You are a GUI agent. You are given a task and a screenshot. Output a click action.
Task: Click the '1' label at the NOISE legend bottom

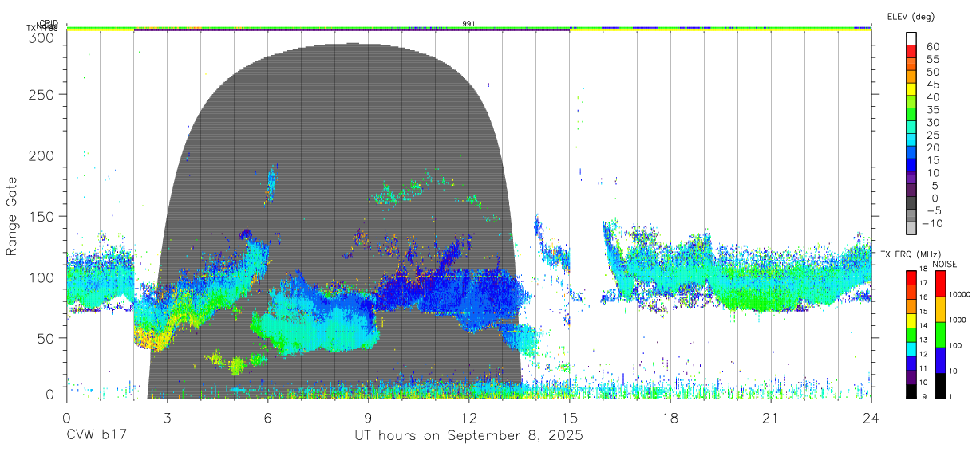click(951, 396)
